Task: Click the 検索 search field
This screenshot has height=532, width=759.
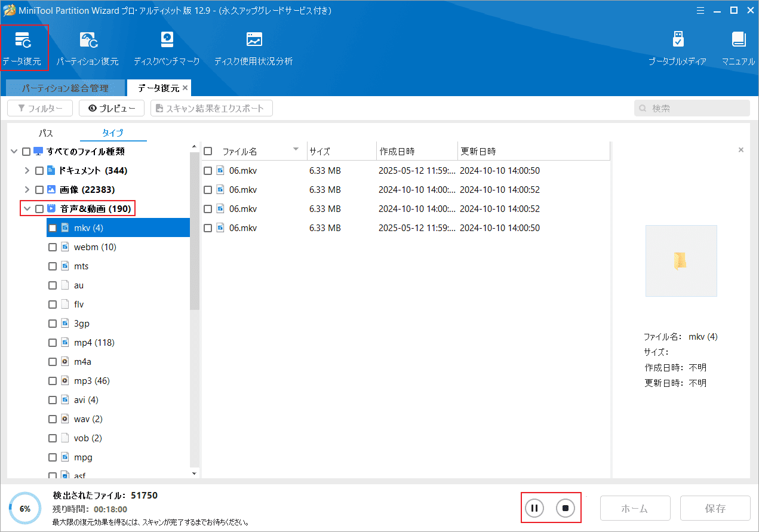Action: click(x=692, y=108)
